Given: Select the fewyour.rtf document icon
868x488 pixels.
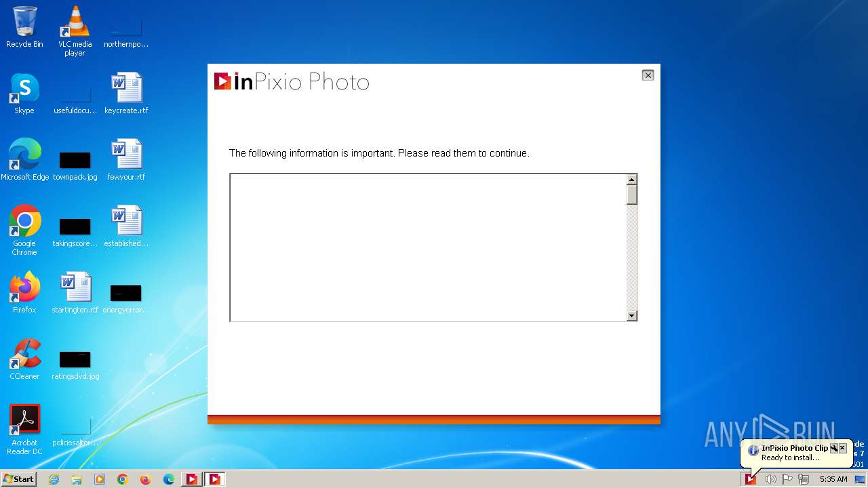Looking at the screenshot, I should tap(126, 160).
